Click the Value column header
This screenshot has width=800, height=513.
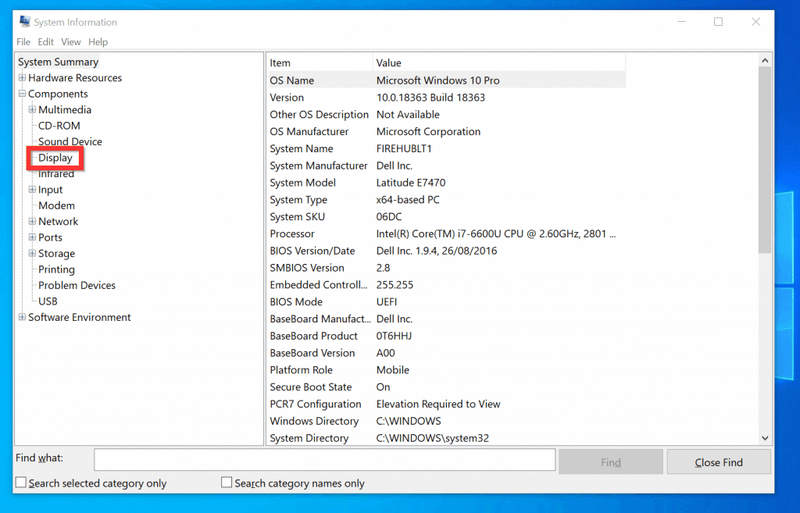pos(499,63)
